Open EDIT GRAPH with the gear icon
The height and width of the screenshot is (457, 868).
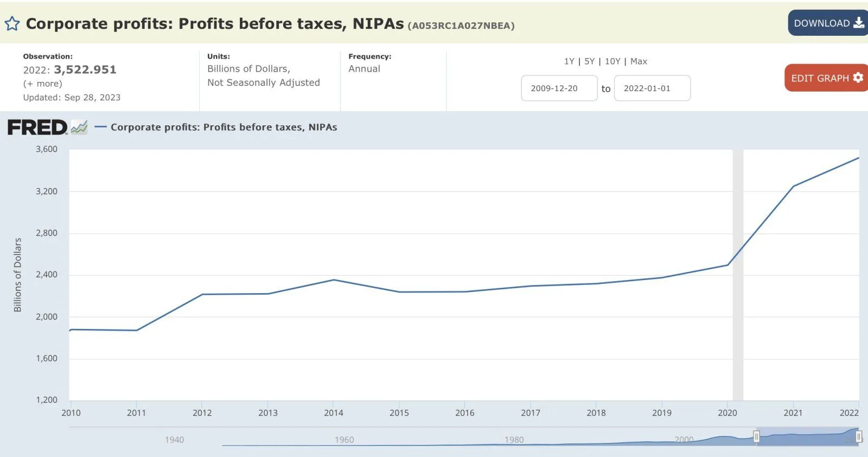pos(826,78)
